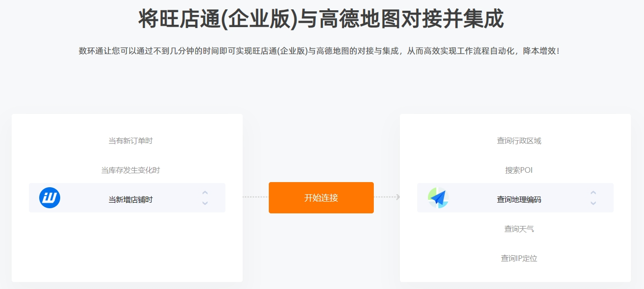Click empty area of left trigger card
Viewport: 644px width, 289px height.
coord(127,247)
